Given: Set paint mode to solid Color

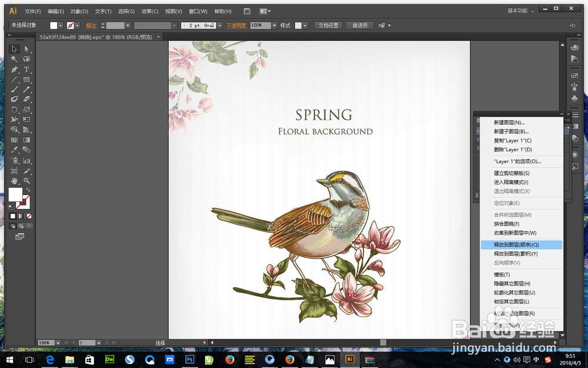Looking at the screenshot, I should [x=13, y=216].
